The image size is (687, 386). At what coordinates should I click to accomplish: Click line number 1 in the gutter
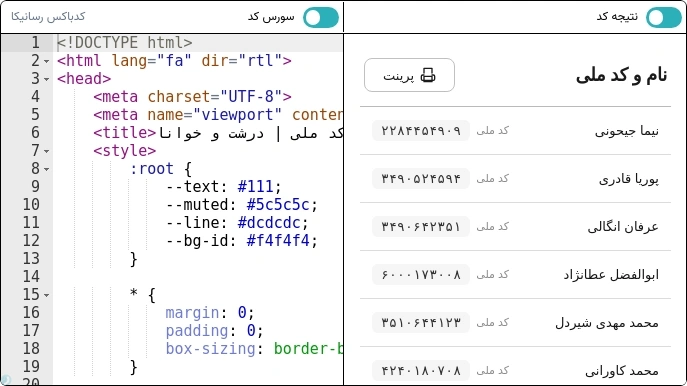(x=35, y=43)
